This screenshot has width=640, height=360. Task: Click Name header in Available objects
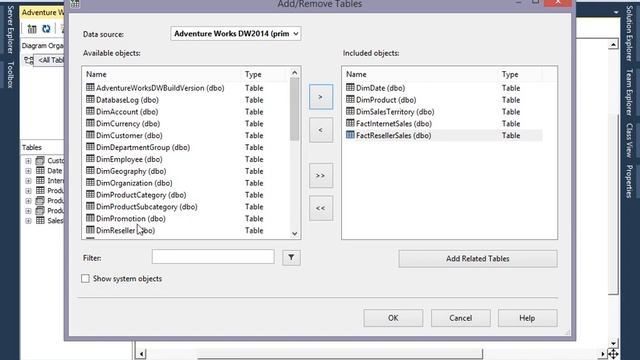[x=96, y=74]
